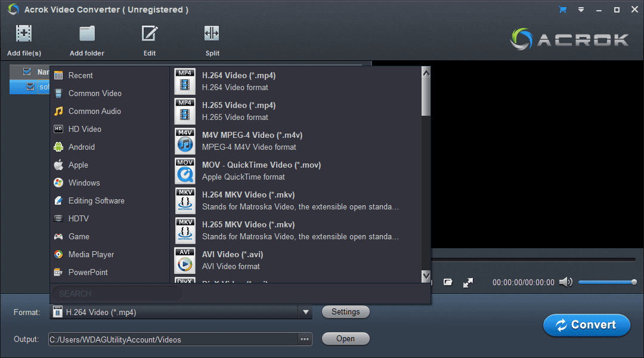Click the format list scroll down arrow
Viewport: 644px width, 358px height.
point(426,276)
